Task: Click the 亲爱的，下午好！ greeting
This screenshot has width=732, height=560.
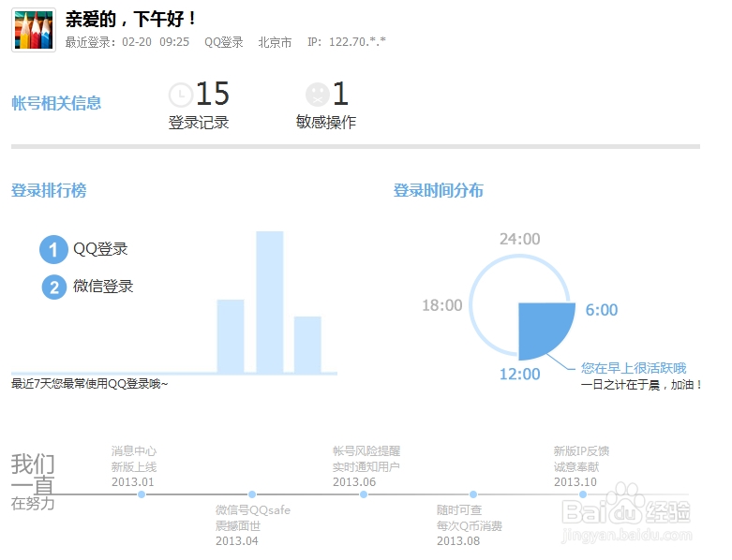Action: pos(130,19)
